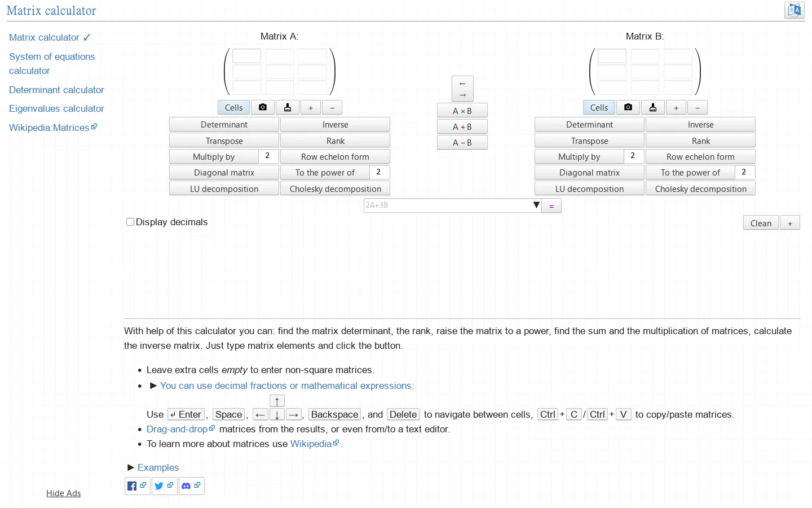The width and height of the screenshot is (812, 508).
Task: Click the plus button under Matrix B
Action: click(x=676, y=107)
